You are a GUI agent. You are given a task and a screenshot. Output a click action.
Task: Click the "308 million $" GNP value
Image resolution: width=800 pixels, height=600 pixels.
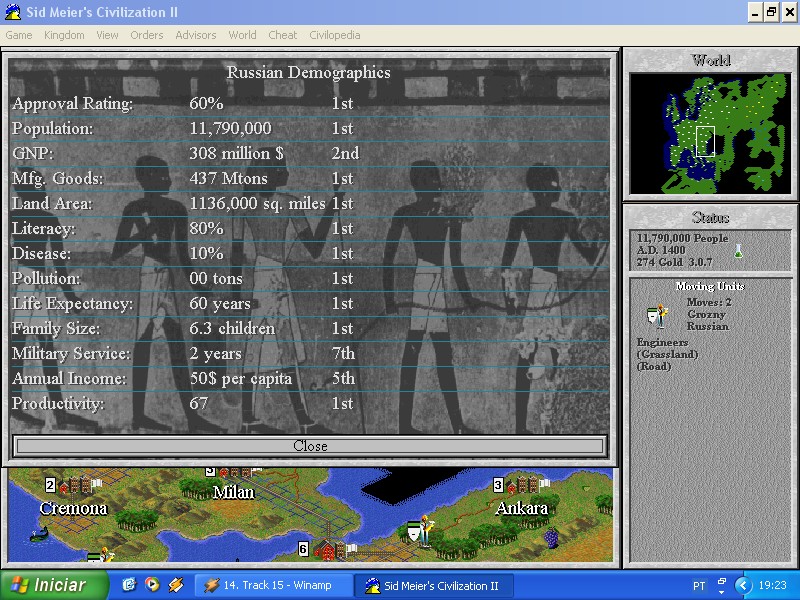[236, 154]
